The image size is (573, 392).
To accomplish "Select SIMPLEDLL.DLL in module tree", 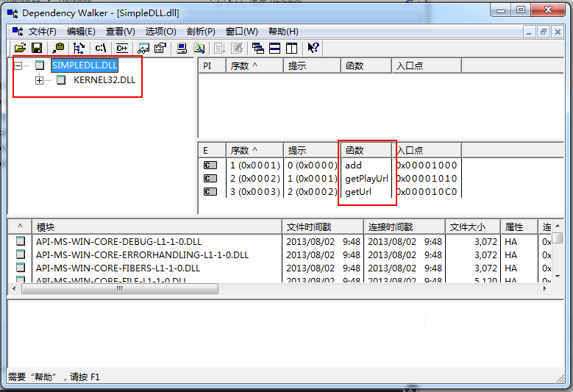I will click(x=85, y=65).
